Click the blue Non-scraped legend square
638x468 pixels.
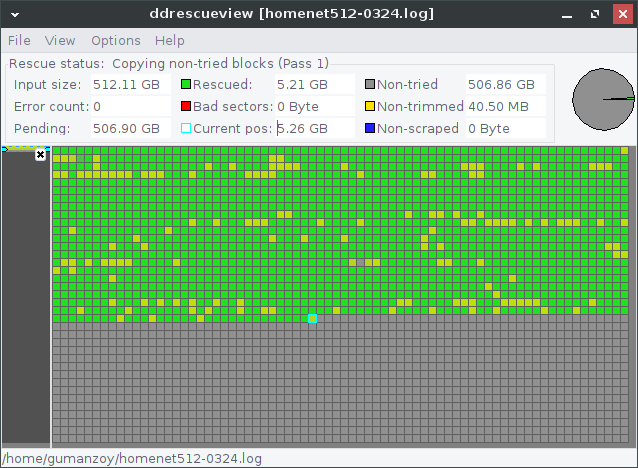point(370,129)
